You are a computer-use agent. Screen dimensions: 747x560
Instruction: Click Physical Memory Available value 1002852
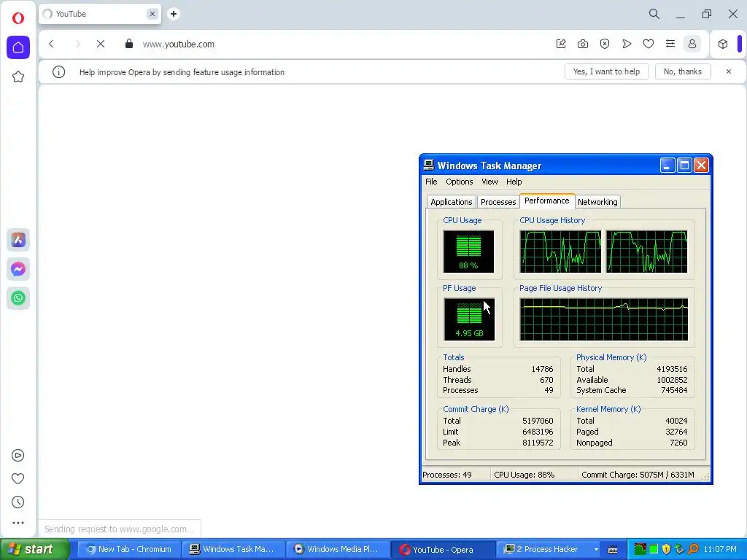[672, 380]
